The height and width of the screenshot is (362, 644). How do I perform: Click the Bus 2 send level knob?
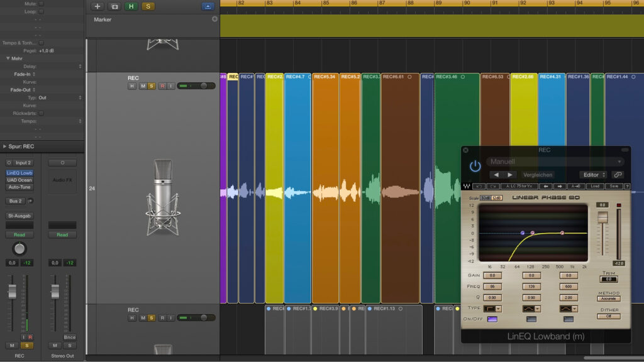30,201
